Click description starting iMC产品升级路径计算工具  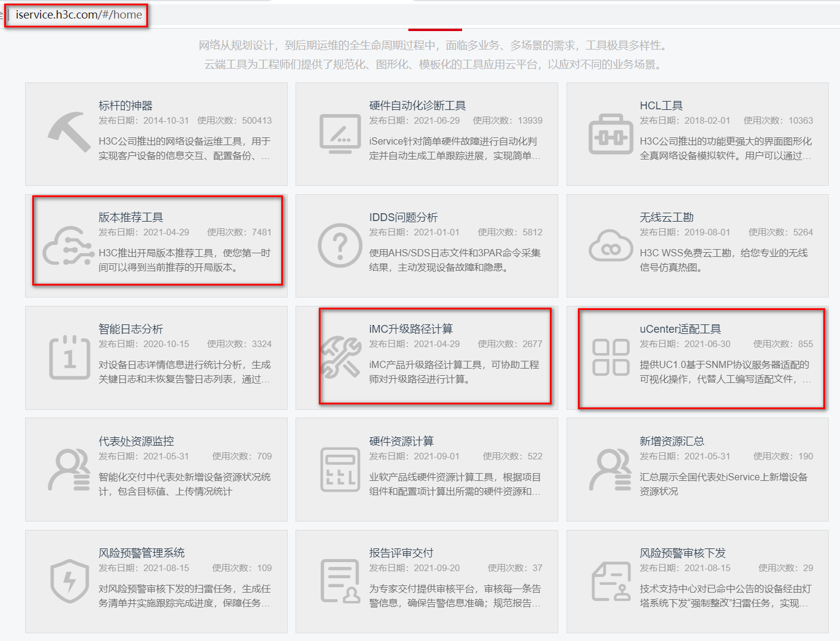click(x=454, y=372)
